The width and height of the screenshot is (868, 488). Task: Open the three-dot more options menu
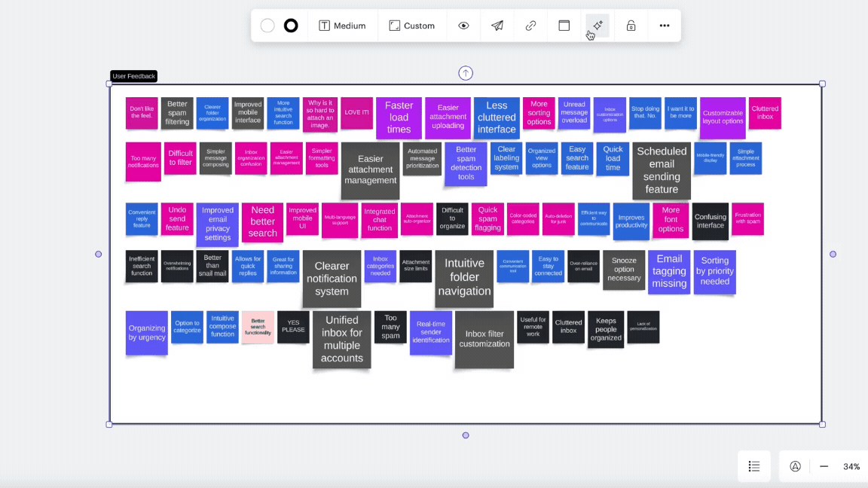(664, 26)
